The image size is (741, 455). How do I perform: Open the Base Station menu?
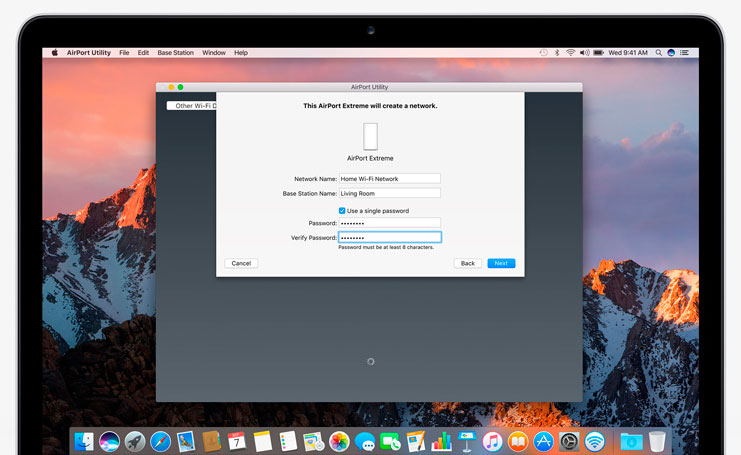(175, 52)
